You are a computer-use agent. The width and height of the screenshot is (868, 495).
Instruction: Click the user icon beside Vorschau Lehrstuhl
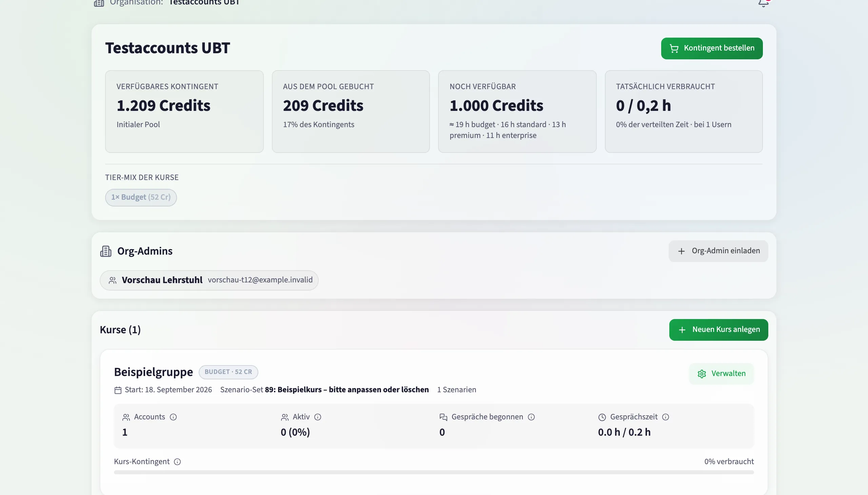[113, 280]
